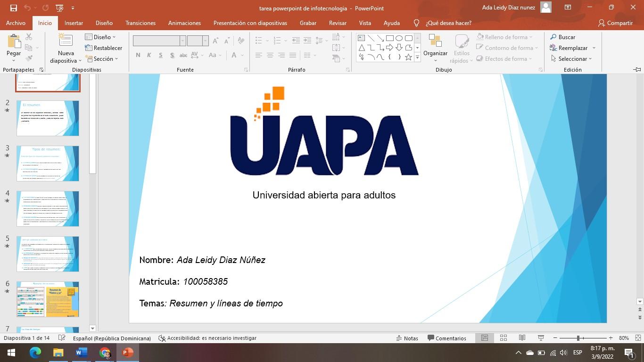Image resolution: width=644 pixels, height=362 pixels.
Task: Click the Windows Start button
Action: tap(11, 352)
